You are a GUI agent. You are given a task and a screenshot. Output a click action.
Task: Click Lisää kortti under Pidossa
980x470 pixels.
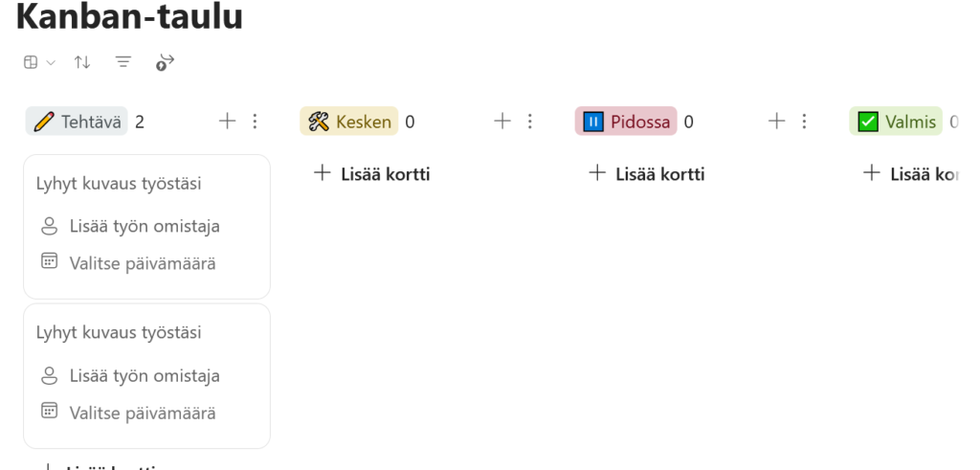(x=648, y=174)
